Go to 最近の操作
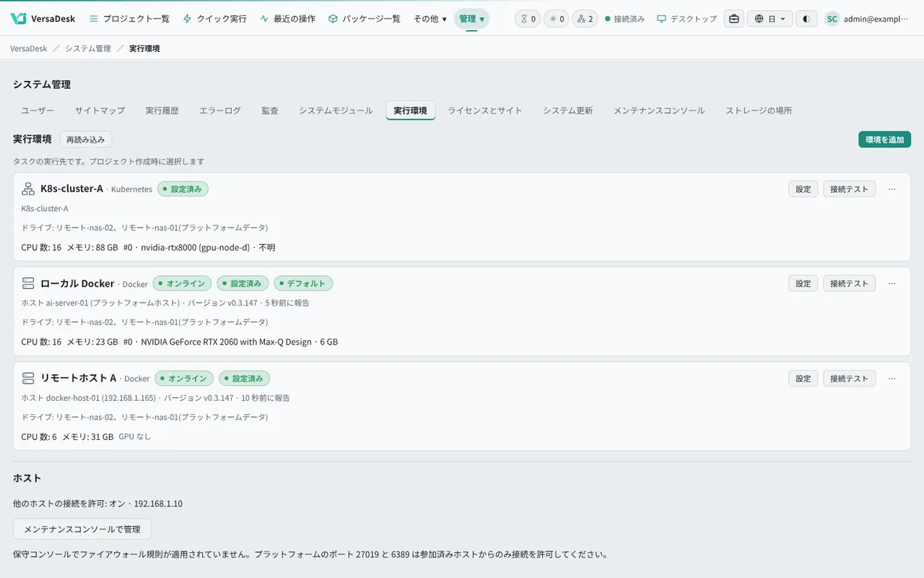 click(287, 19)
